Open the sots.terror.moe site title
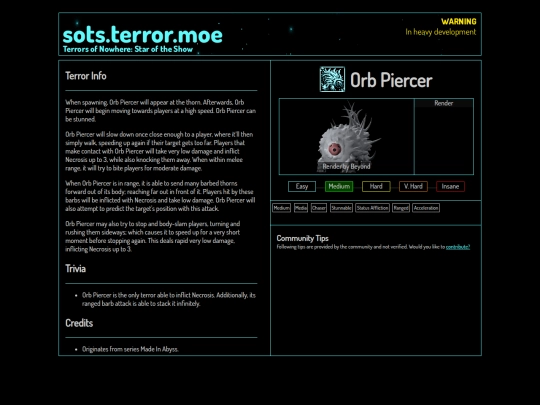Image resolution: width=540 pixels, height=405 pixels. tap(143, 35)
